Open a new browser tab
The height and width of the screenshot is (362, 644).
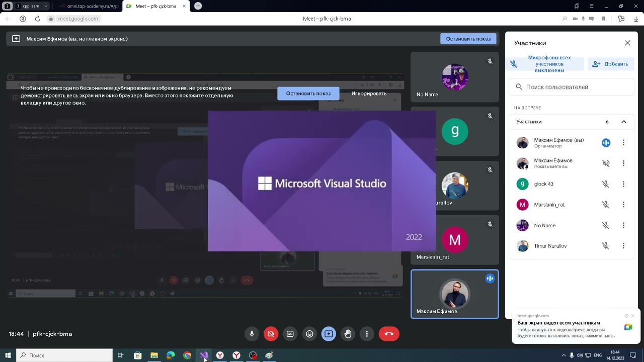(x=198, y=6)
